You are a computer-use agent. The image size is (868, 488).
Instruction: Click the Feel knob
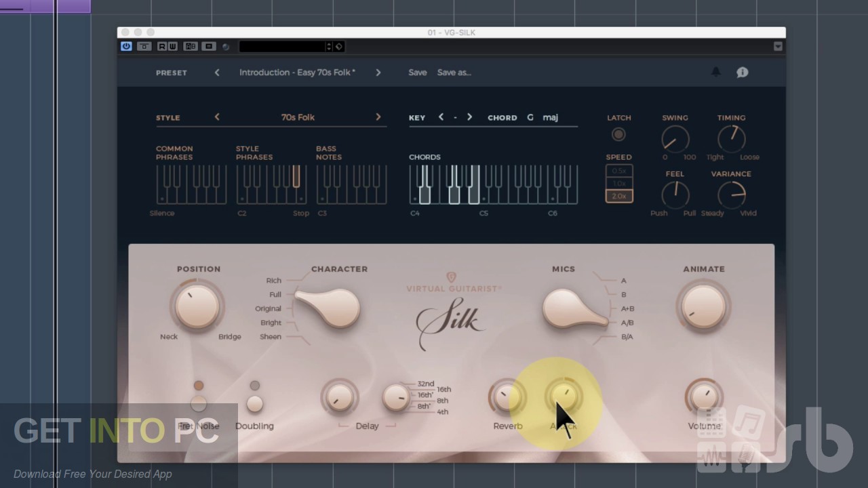675,195
